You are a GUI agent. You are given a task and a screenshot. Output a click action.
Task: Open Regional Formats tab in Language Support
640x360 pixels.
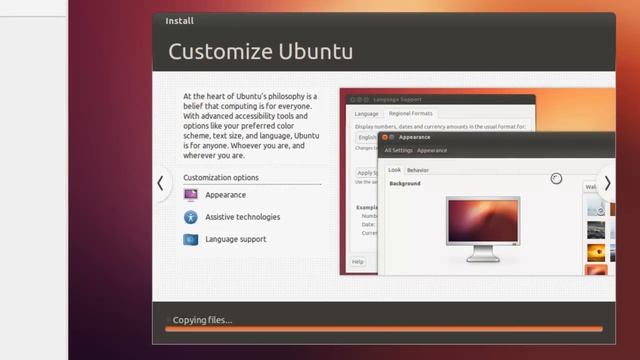click(x=410, y=113)
